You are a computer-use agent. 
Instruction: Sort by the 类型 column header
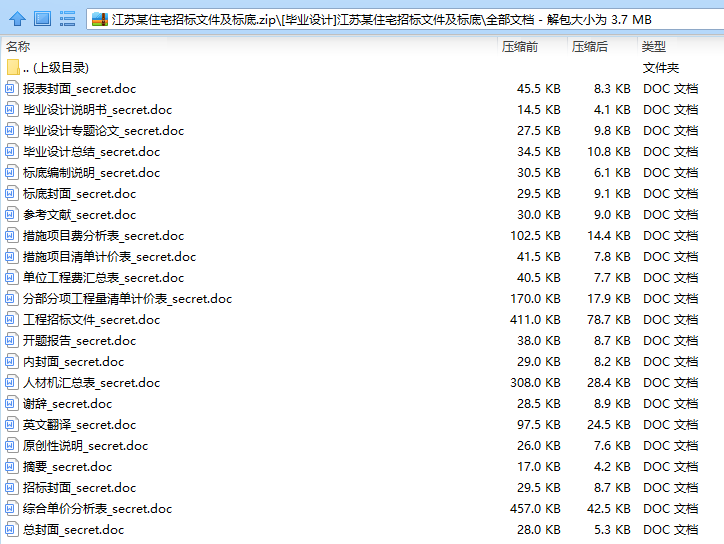click(653, 47)
